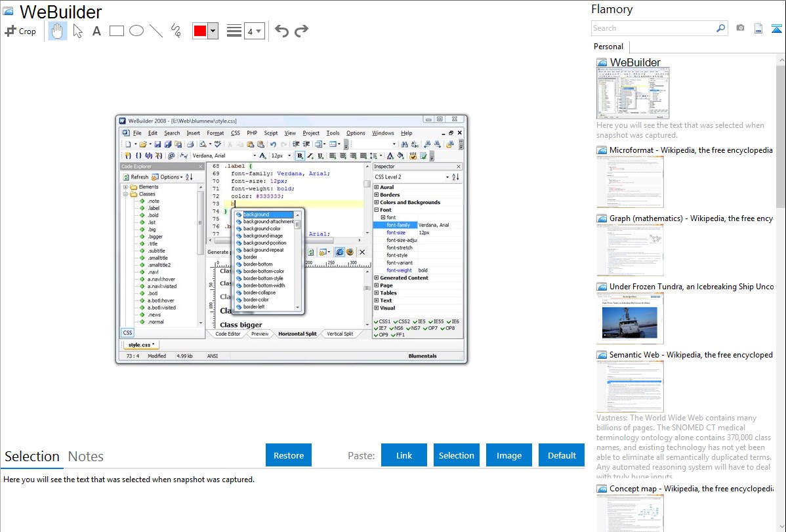Select the arrow pointer tool
The width and height of the screenshot is (786, 532).
pos(77,31)
